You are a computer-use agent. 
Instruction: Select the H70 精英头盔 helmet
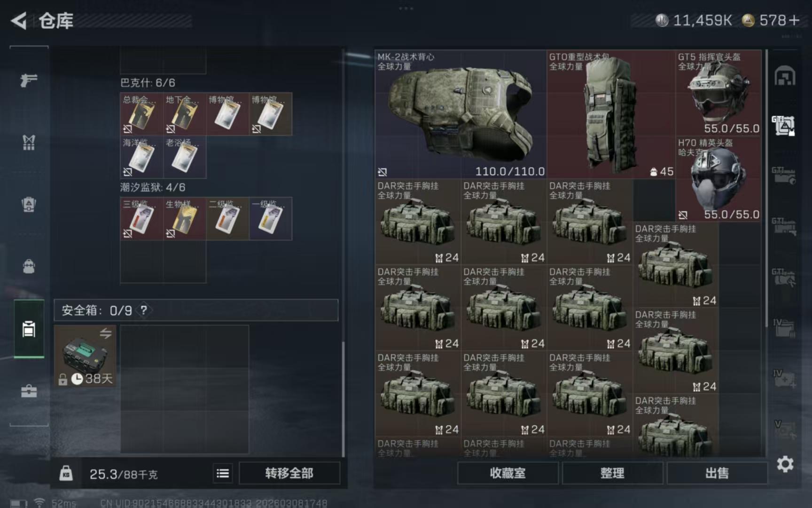click(x=718, y=179)
